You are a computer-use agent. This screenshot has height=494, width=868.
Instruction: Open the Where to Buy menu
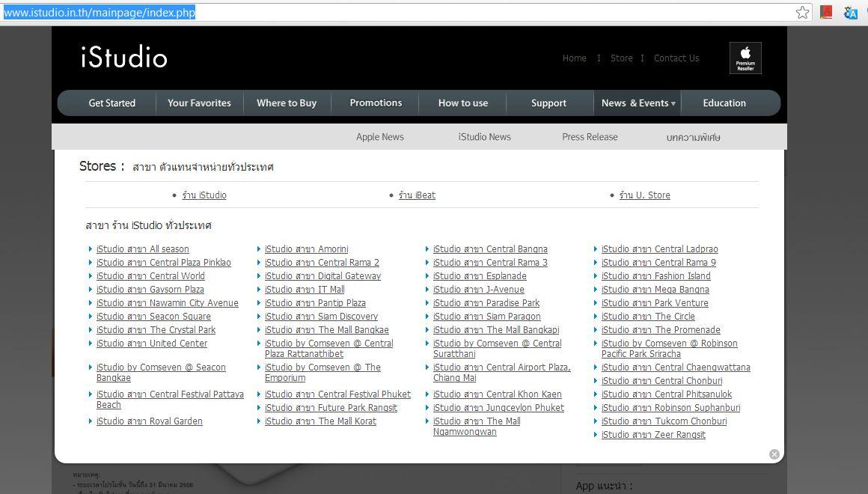coord(287,103)
